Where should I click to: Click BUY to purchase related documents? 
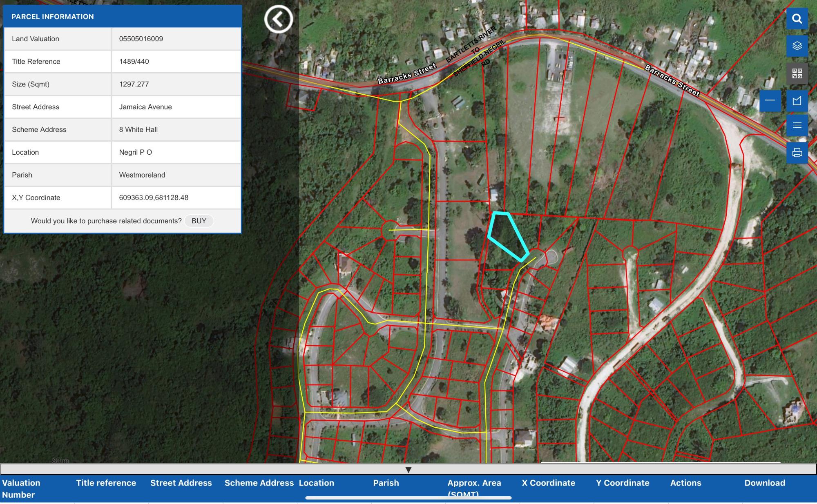(x=199, y=221)
